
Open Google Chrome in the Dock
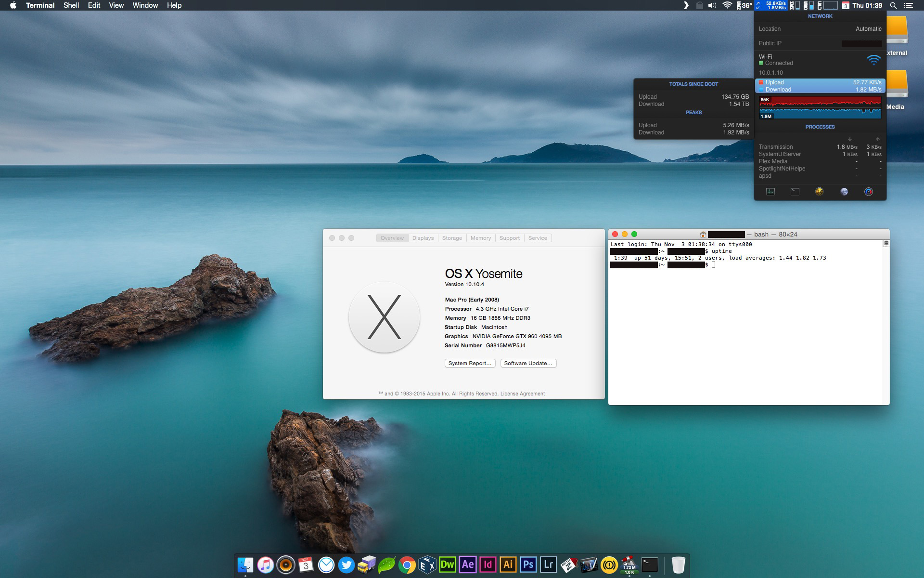point(407,565)
